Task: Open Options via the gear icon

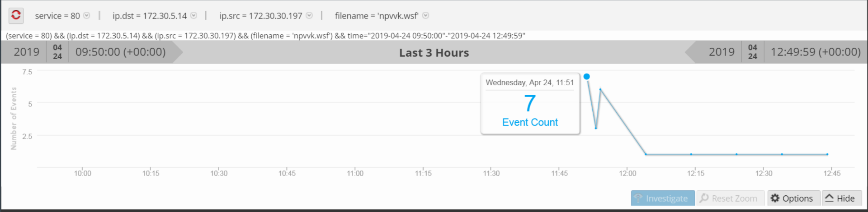Action: pyautogui.click(x=775, y=198)
